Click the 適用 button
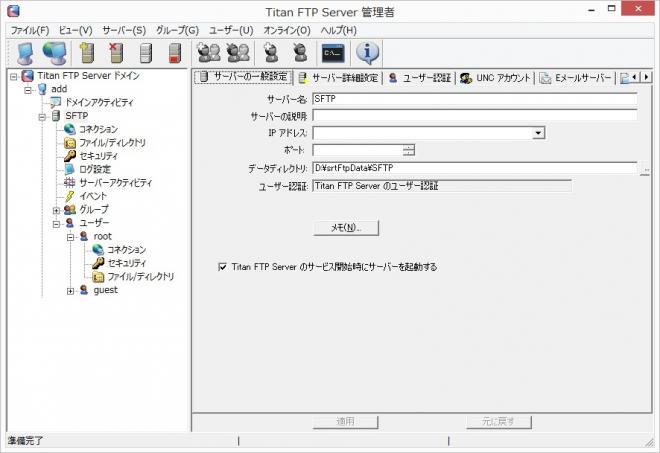Screen dimensions: 660x453 346,421
